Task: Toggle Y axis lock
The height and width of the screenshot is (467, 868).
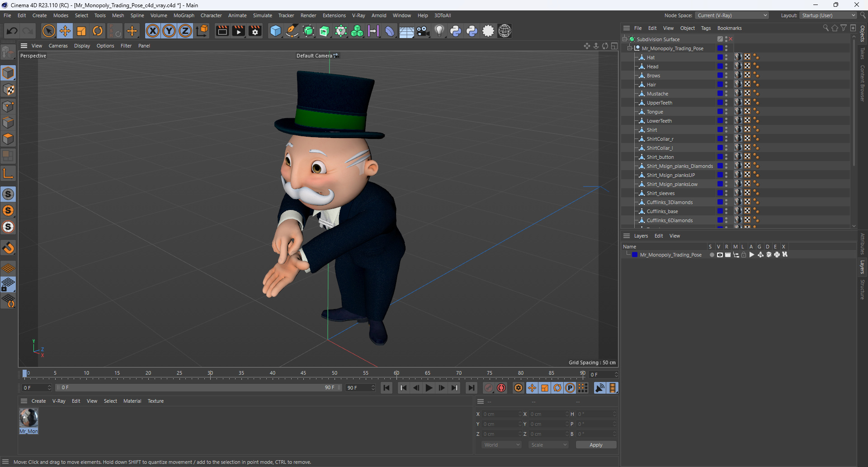Action: (x=169, y=31)
